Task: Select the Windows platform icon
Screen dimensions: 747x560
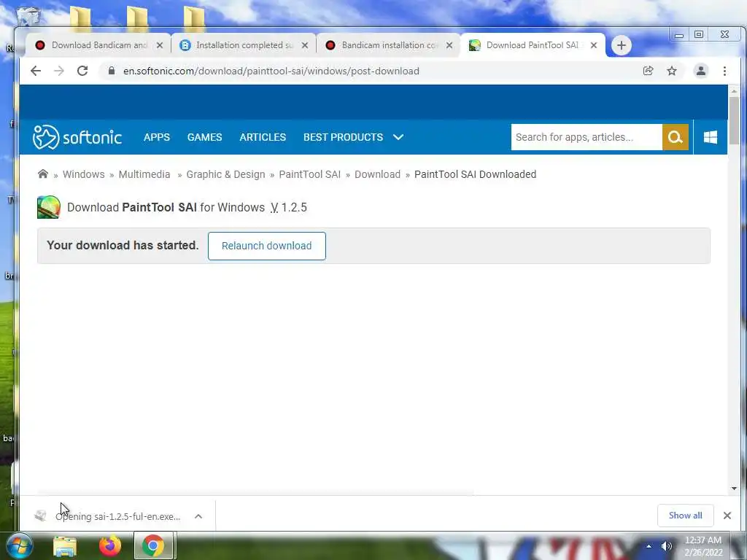Action: (711, 137)
